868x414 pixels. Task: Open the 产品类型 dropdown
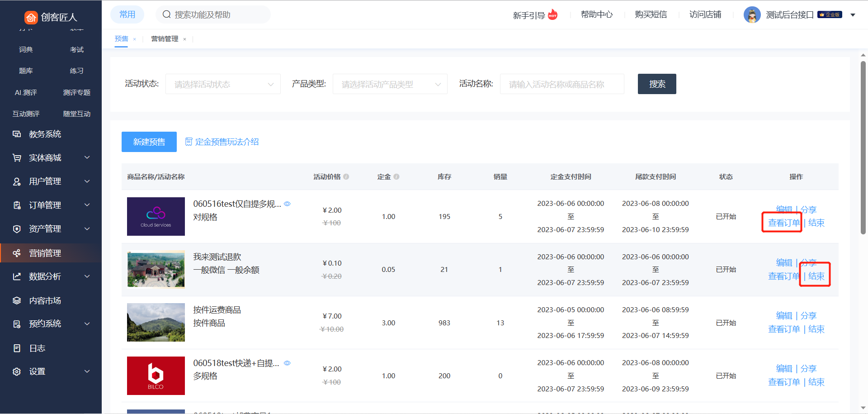390,84
